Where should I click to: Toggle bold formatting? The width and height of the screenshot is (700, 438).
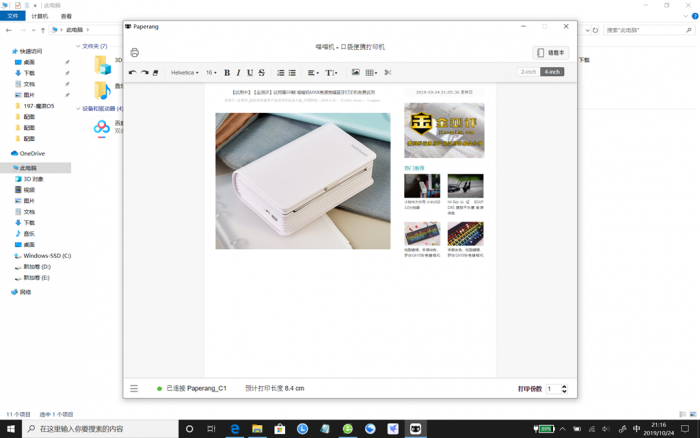[x=227, y=73]
